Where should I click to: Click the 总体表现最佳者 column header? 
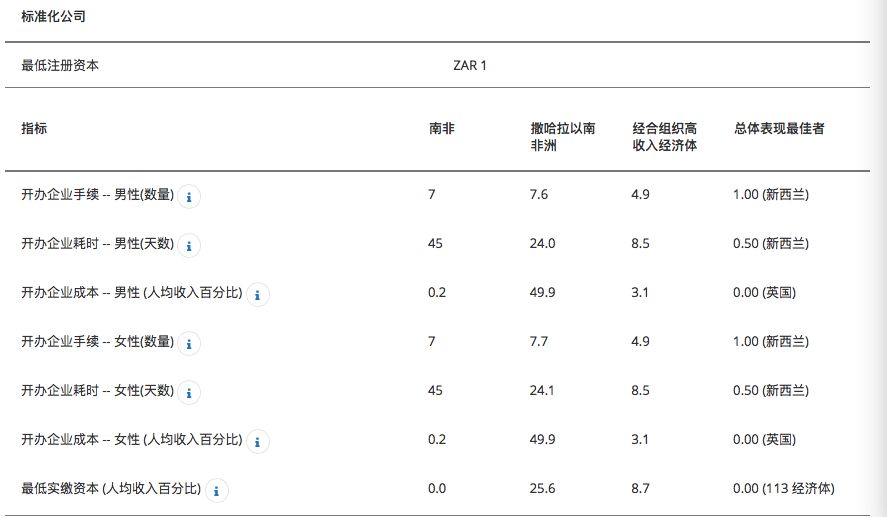pyautogui.click(x=779, y=128)
